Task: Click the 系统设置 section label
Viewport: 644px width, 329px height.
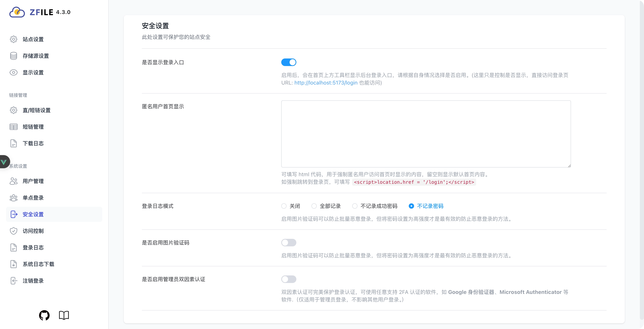Action: coord(18,166)
